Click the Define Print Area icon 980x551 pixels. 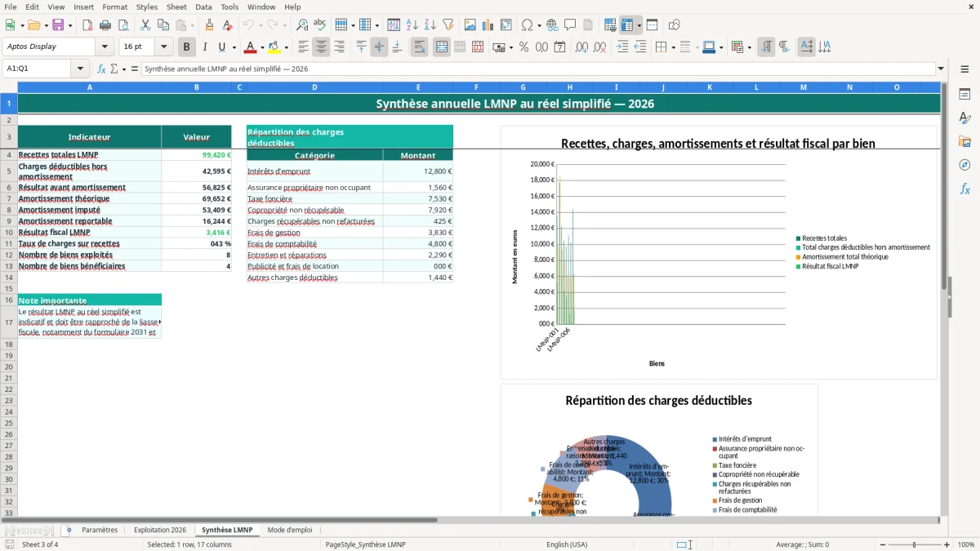coord(610,25)
